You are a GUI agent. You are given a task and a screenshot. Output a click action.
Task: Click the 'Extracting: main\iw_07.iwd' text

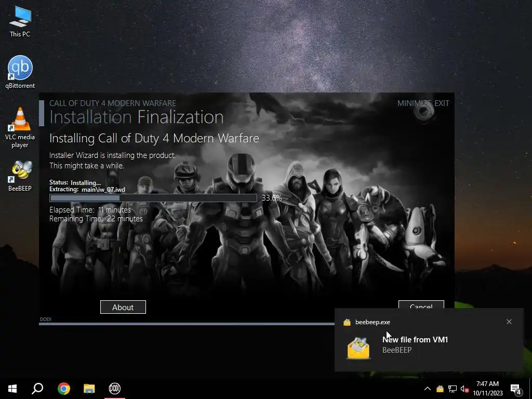[x=87, y=189]
